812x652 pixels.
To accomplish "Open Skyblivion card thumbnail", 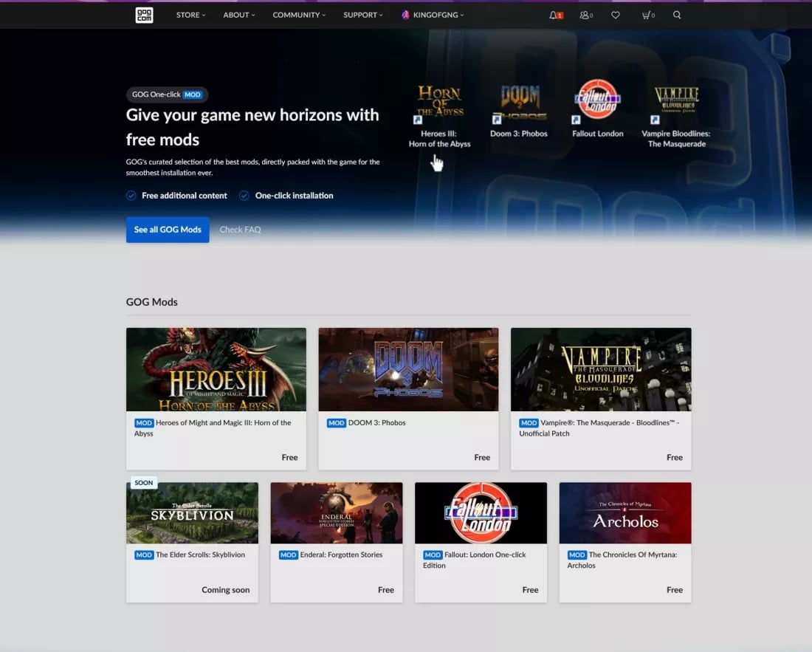I will (x=192, y=513).
